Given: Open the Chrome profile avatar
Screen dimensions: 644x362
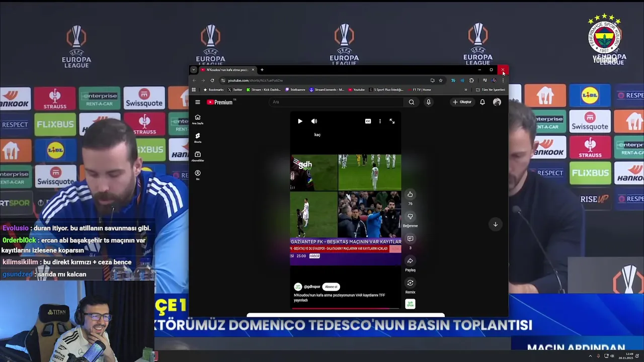Looking at the screenshot, I should tap(494, 80).
